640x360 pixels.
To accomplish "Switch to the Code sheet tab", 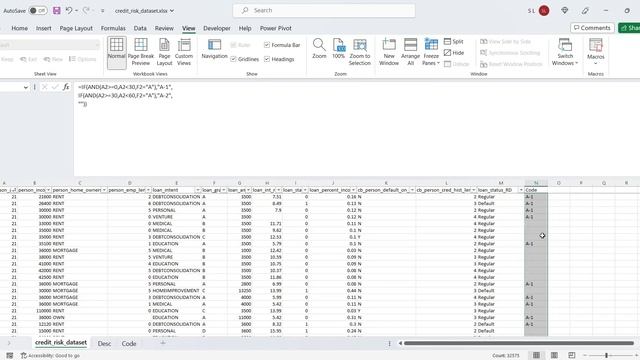I will pos(129,344).
